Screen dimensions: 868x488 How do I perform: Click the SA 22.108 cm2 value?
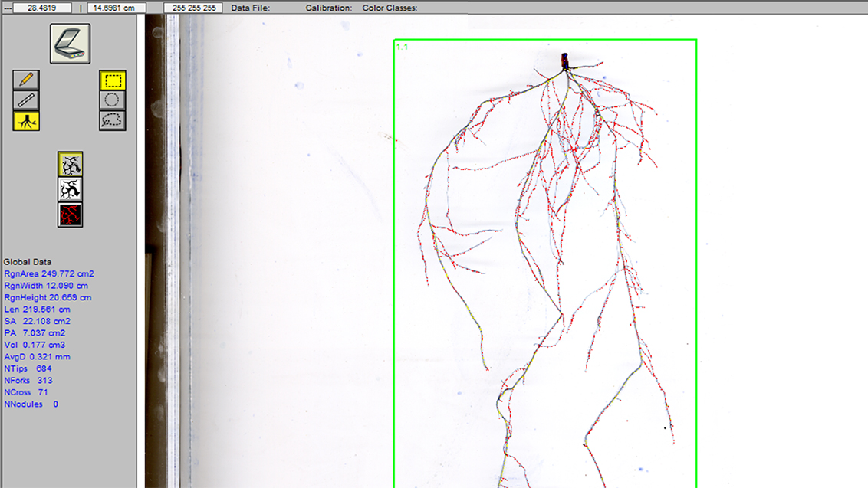click(37, 321)
